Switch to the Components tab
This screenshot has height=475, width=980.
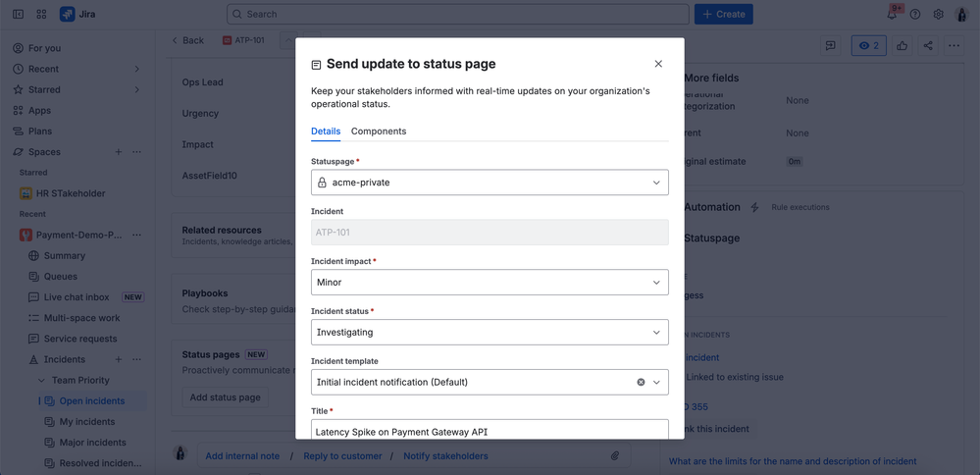pyautogui.click(x=379, y=132)
